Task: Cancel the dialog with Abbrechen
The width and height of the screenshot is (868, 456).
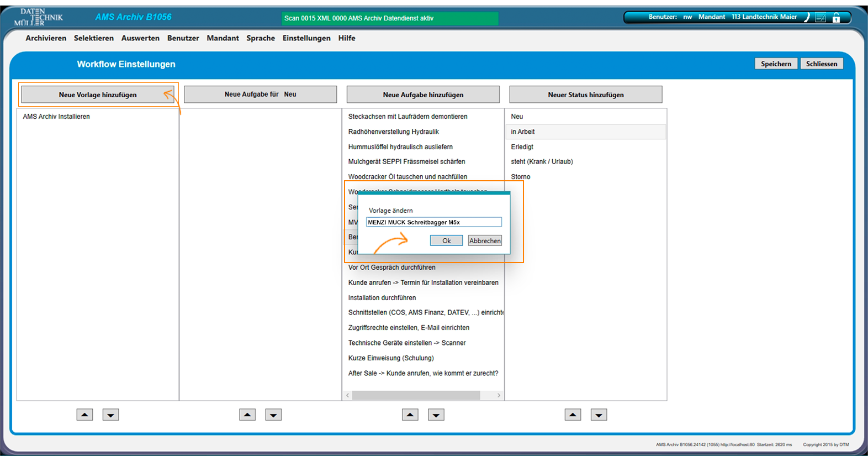Action: click(x=485, y=240)
